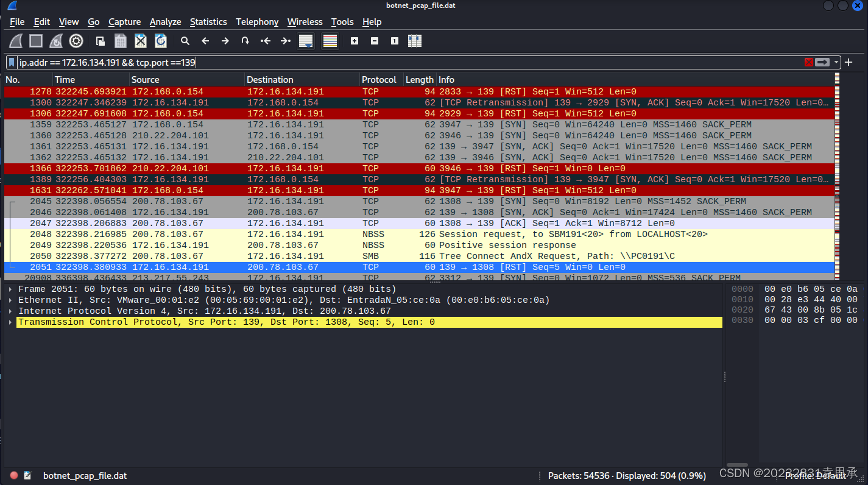Open the Edit menu
Image resolution: width=868 pixels, height=485 pixels.
(x=42, y=22)
